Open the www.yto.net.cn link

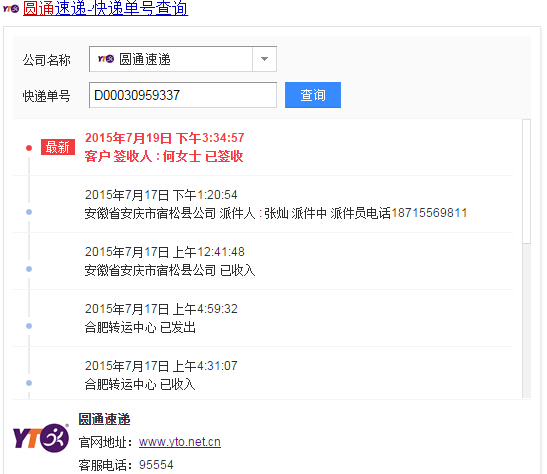(x=180, y=442)
